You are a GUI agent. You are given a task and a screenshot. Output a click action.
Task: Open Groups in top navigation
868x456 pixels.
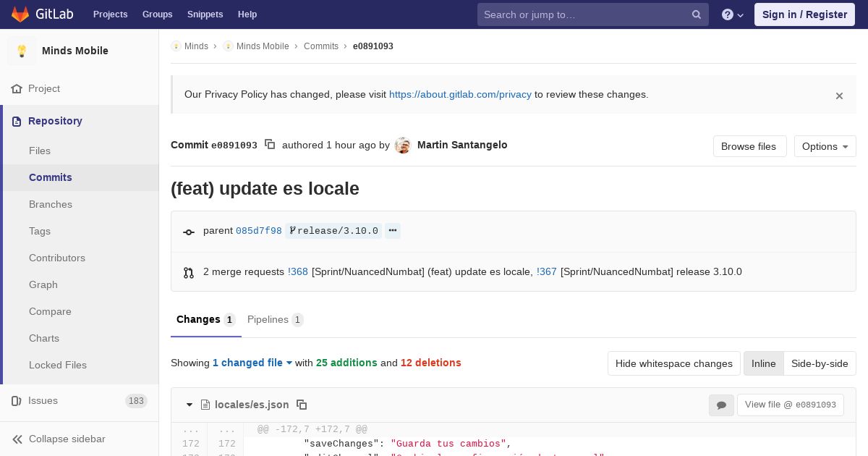157,14
